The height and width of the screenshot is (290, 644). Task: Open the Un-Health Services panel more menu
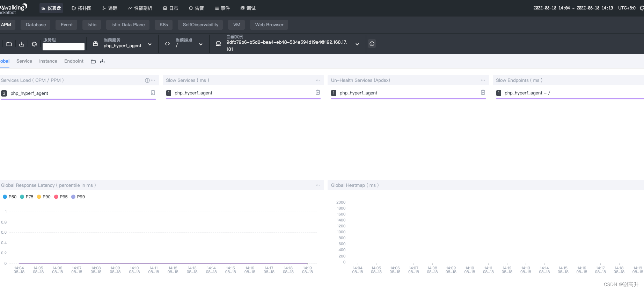[x=483, y=80]
